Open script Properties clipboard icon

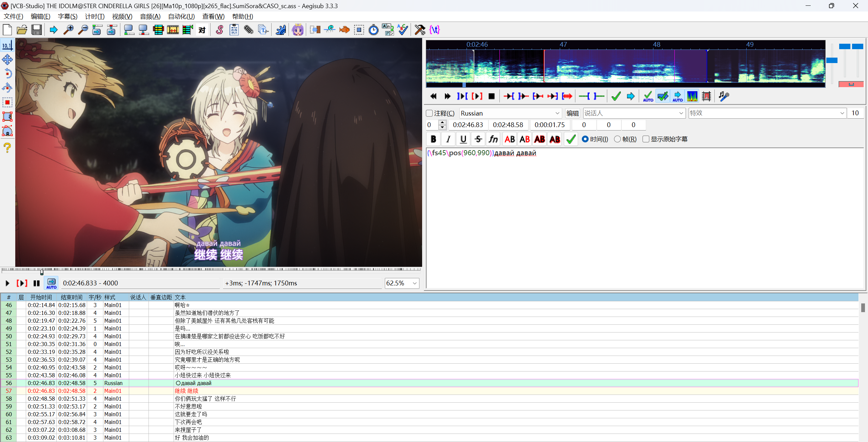[234, 30]
